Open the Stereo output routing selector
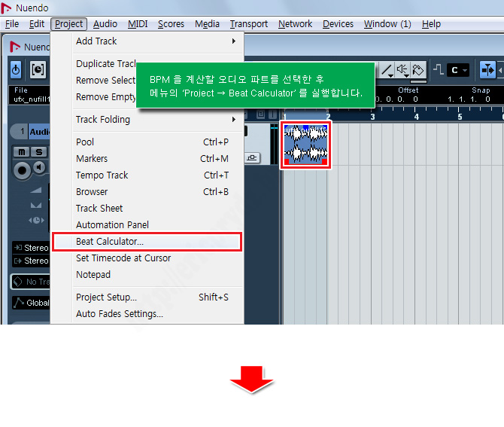The width and height of the screenshot is (504, 427). click(31, 261)
